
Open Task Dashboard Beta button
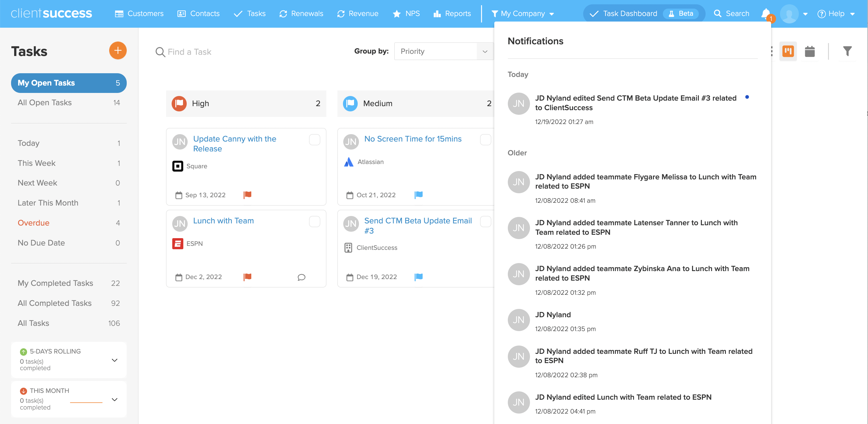coord(644,14)
